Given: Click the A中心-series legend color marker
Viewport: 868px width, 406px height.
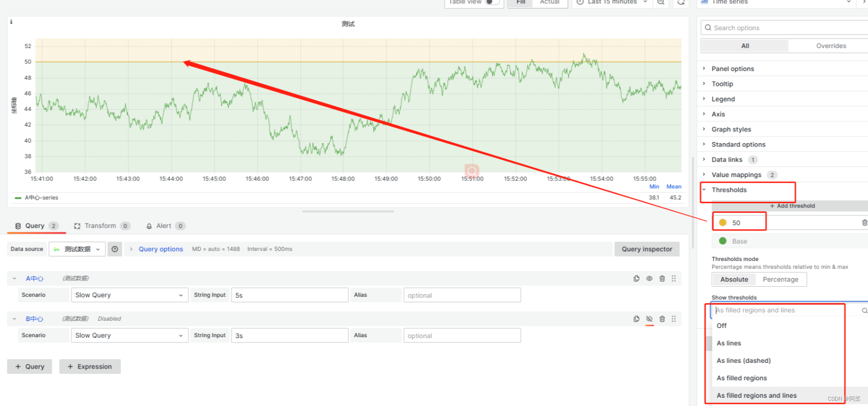Looking at the screenshot, I should tap(18, 198).
